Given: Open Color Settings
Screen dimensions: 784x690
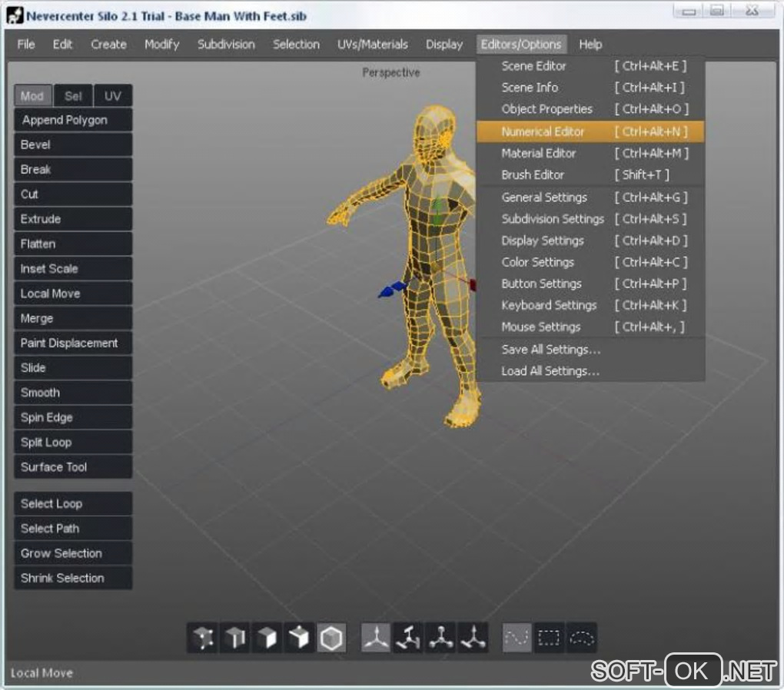Looking at the screenshot, I should 590,262.
